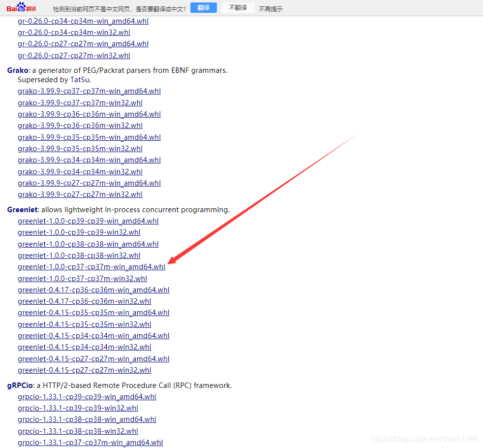This screenshot has height=448, width=483.
Task: Click the Baidu Translate logo icon
Action: coord(21,7)
